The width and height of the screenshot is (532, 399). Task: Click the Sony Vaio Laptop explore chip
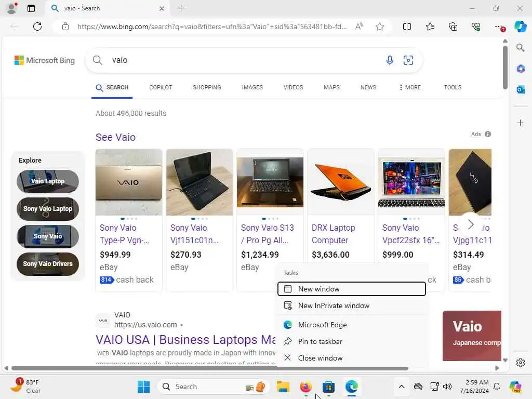point(48,209)
